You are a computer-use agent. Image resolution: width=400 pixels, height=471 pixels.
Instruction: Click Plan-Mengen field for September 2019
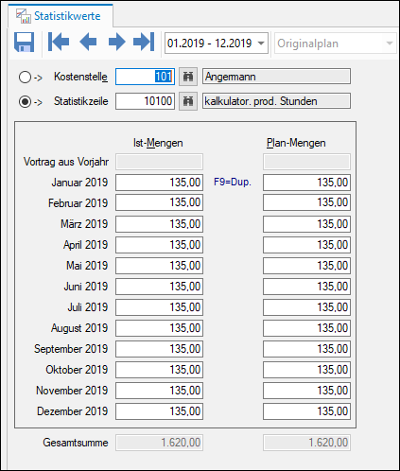[x=307, y=349]
